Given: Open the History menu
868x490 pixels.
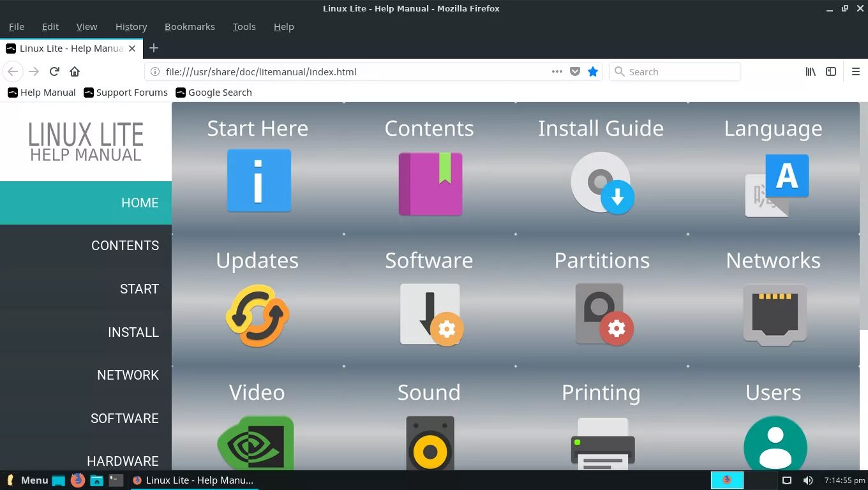Looking at the screenshot, I should (x=131, y=26).
